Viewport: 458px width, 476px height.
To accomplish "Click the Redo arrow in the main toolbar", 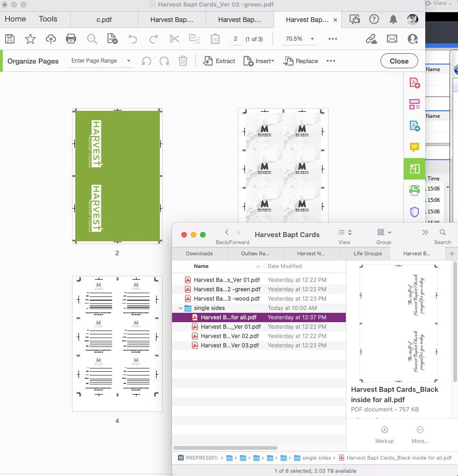I will coord(154,39).
